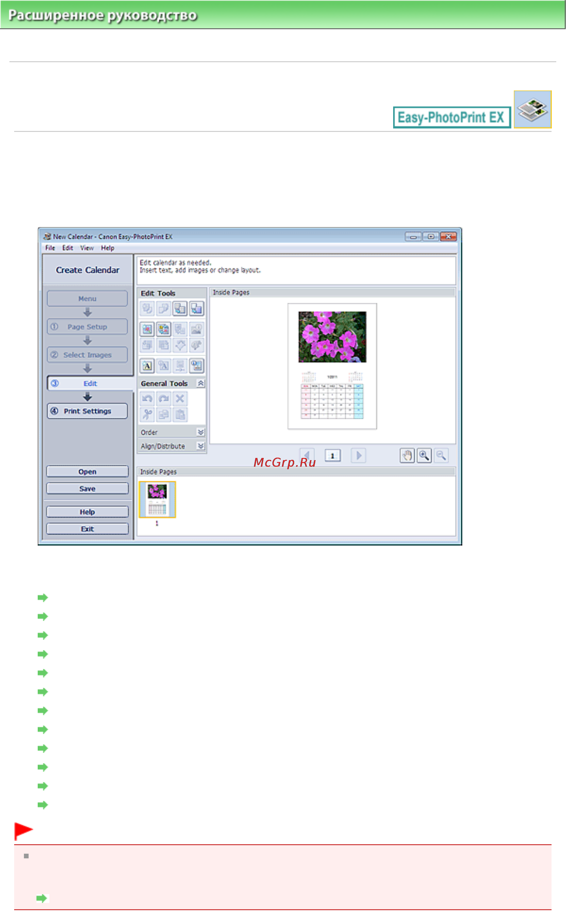The width and height of the screenshot is (566, 924).
Task: Collapse the General Tools section
Action: click(x=201, y=383)
